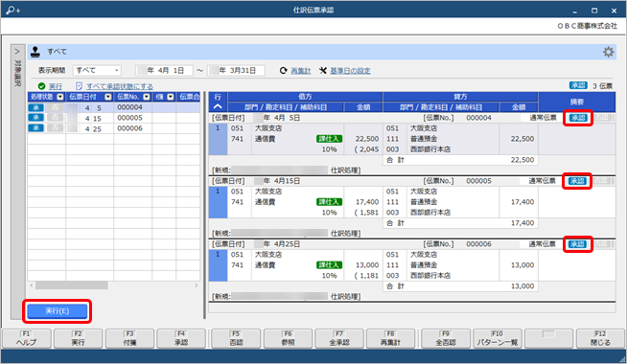Collapse rows with the up chevron under 行
Viewport: 627px width, 364px height.
pos(218,106)
